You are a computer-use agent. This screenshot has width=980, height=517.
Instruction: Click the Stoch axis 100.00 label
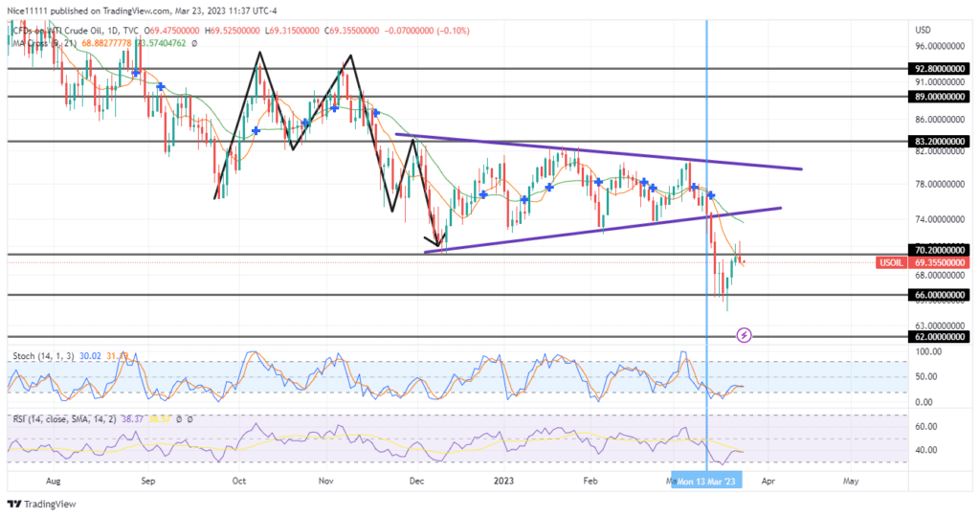coord(928,352)
